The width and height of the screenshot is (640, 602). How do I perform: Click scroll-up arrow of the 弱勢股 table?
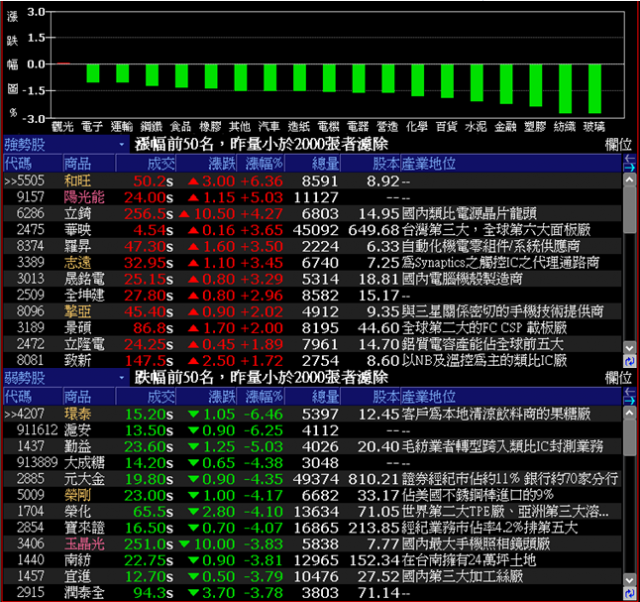629,413
